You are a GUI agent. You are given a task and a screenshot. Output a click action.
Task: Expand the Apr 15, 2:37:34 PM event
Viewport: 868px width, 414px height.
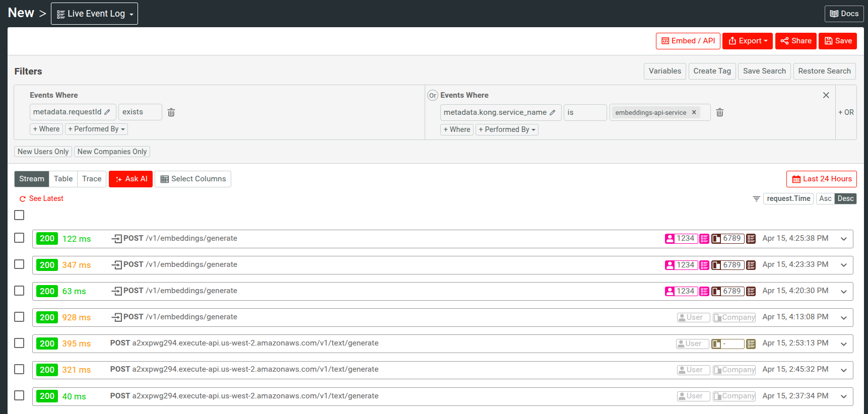(x=844, y=396)
